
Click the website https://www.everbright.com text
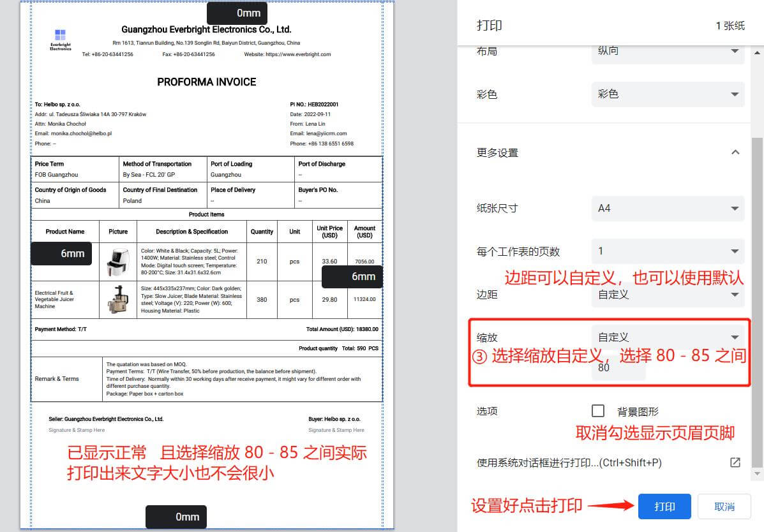pyautogui.click(x=287, y=55)
